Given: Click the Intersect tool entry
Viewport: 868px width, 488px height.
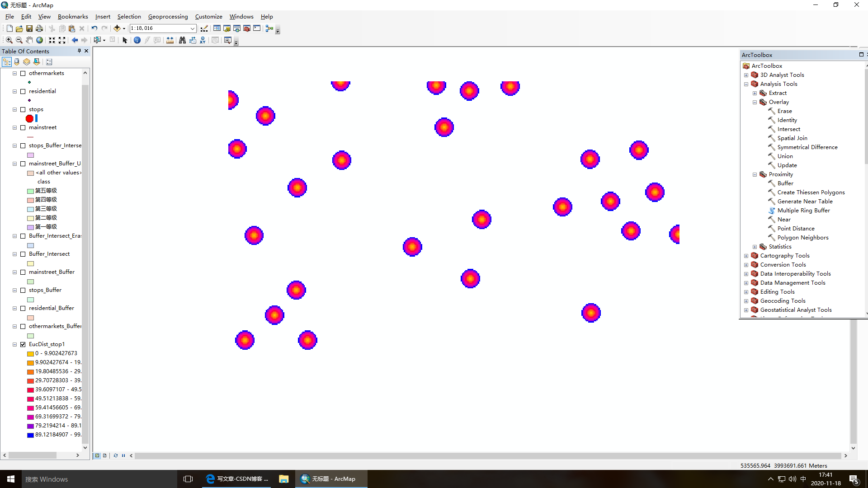Looking at the screenshot, I should (788, 129).
